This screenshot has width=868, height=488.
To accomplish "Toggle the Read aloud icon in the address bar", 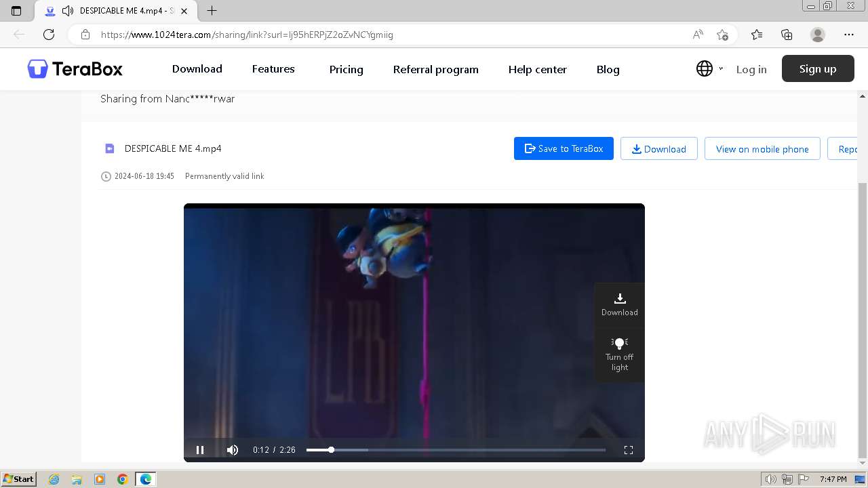I will point(698,35).
